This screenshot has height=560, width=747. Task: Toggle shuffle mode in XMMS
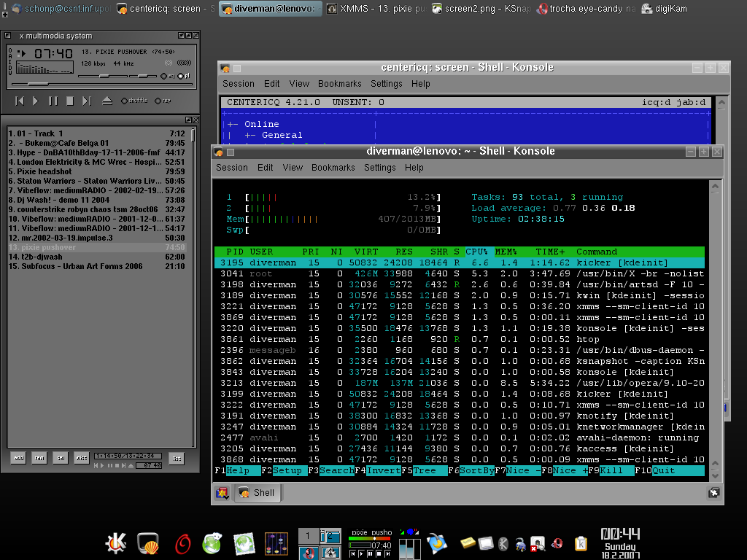point(134,101)
